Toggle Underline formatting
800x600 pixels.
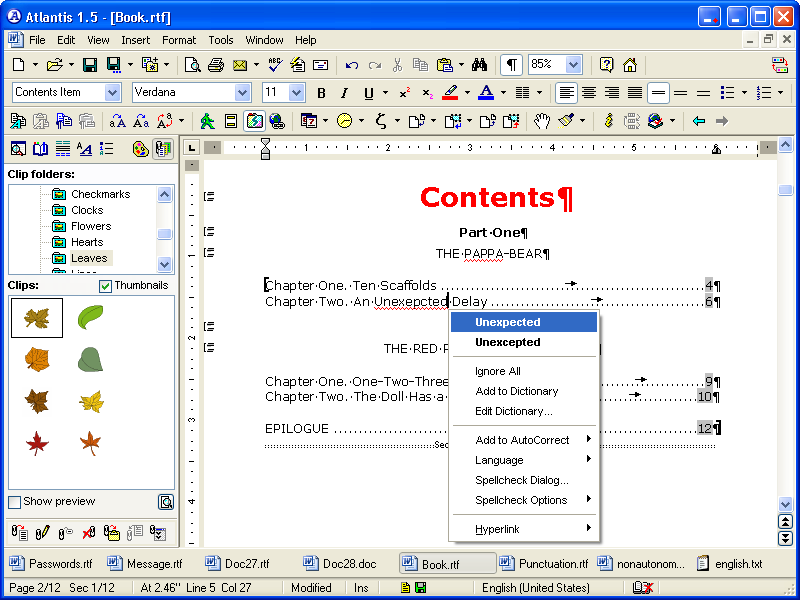click(369, 93)
